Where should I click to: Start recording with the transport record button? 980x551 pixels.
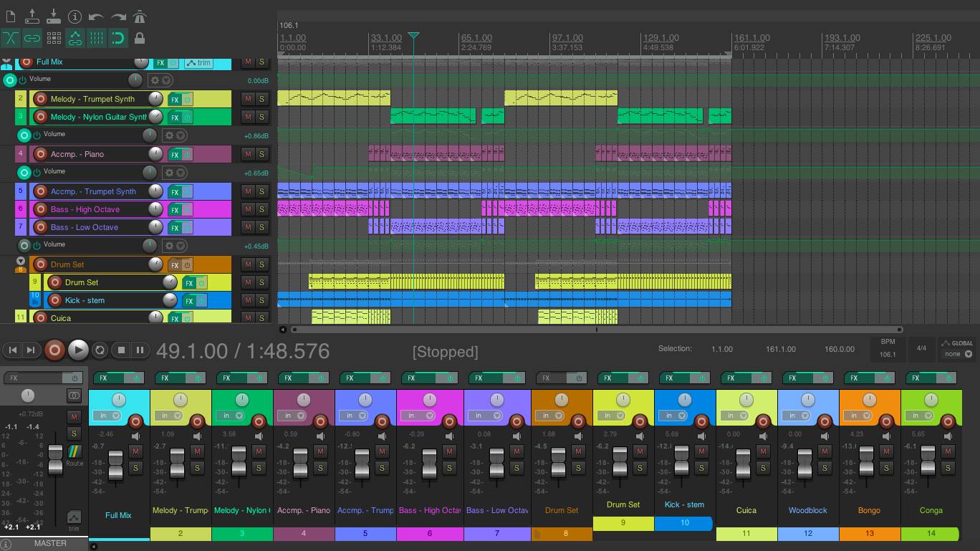tap(54, 350)
